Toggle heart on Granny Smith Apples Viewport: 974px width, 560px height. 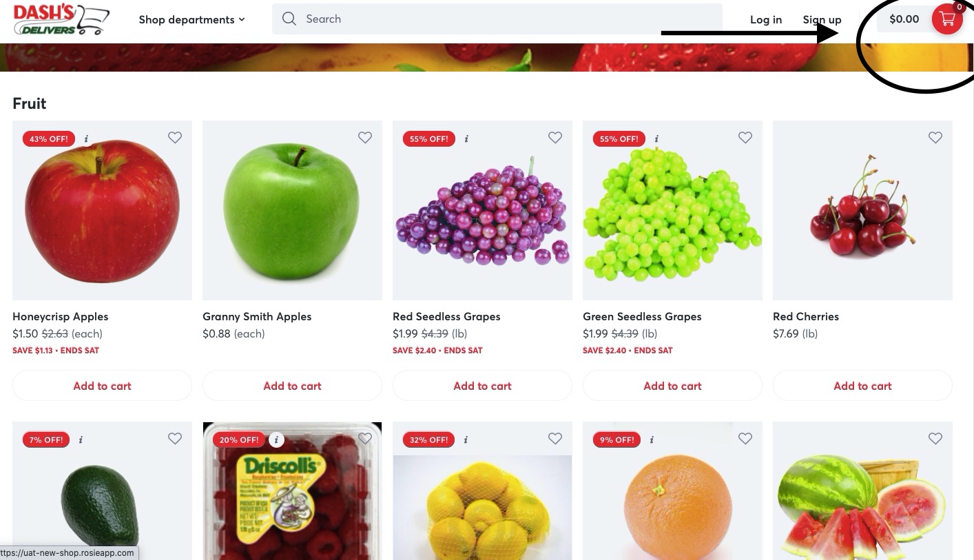pyautogui.click(x=365, y=138)
